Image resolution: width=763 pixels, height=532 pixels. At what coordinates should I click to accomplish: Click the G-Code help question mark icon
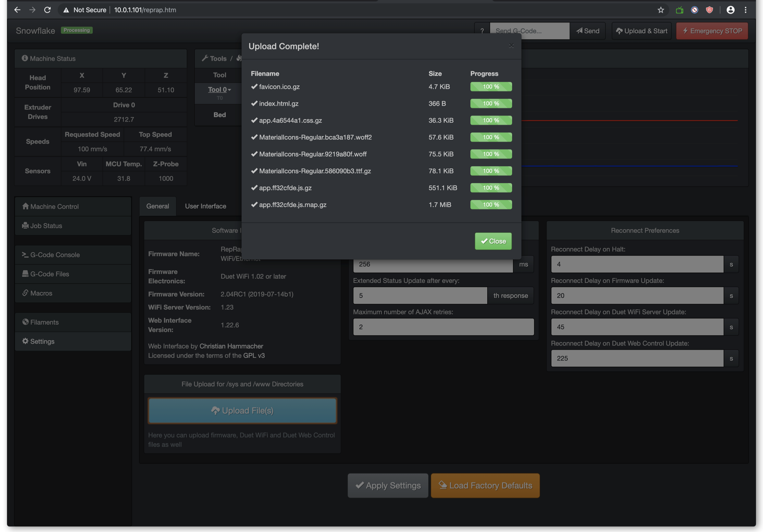482,31
